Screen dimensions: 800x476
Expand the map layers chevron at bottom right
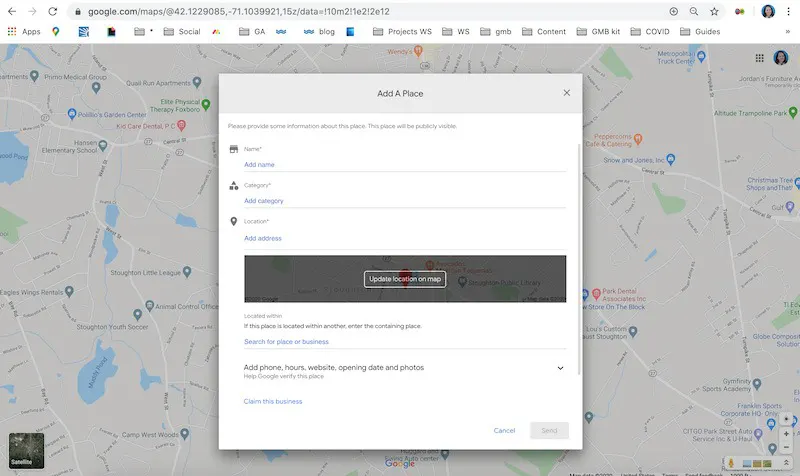click(786, 463)
